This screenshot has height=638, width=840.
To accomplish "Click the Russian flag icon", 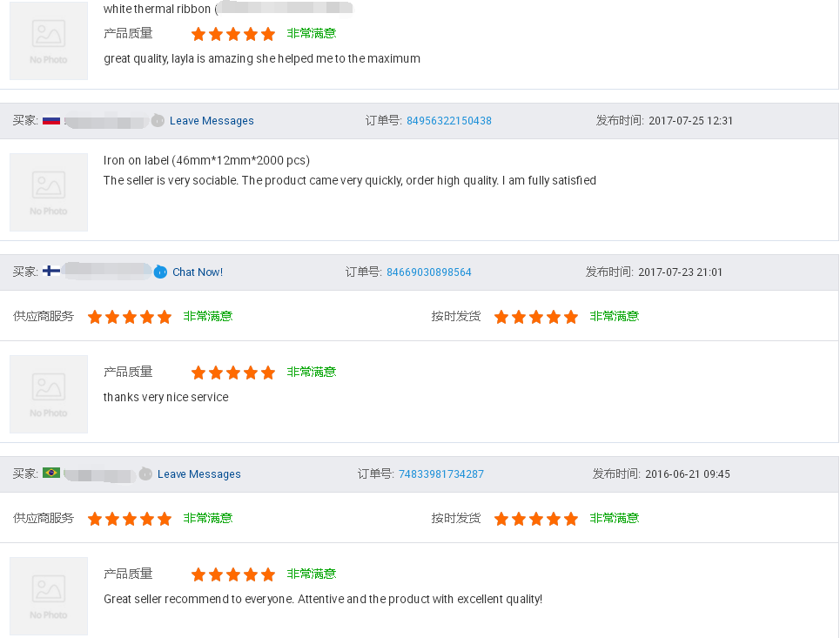I will (51, 121).
